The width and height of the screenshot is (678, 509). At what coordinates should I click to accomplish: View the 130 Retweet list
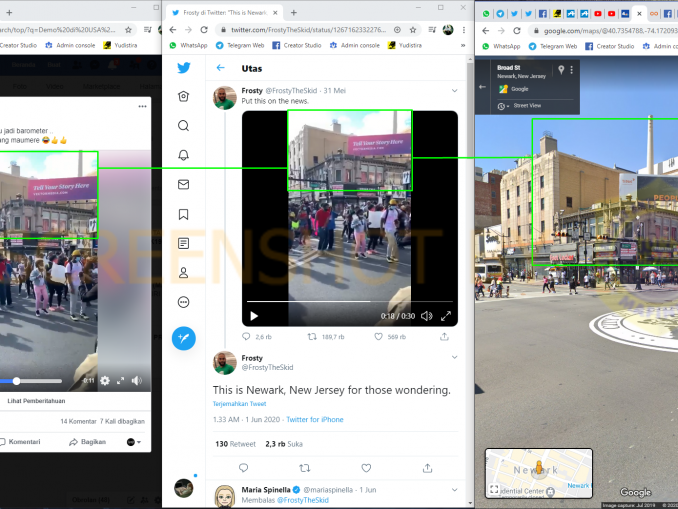click(x=235, y=444)
